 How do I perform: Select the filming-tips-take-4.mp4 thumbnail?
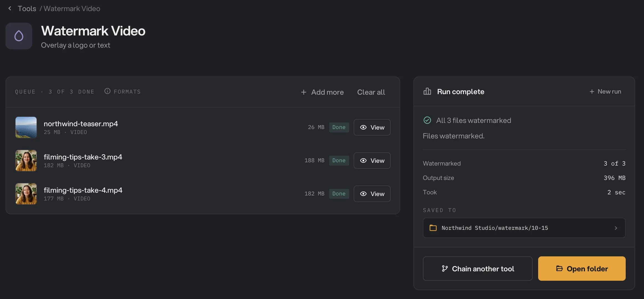pos(26,194)
